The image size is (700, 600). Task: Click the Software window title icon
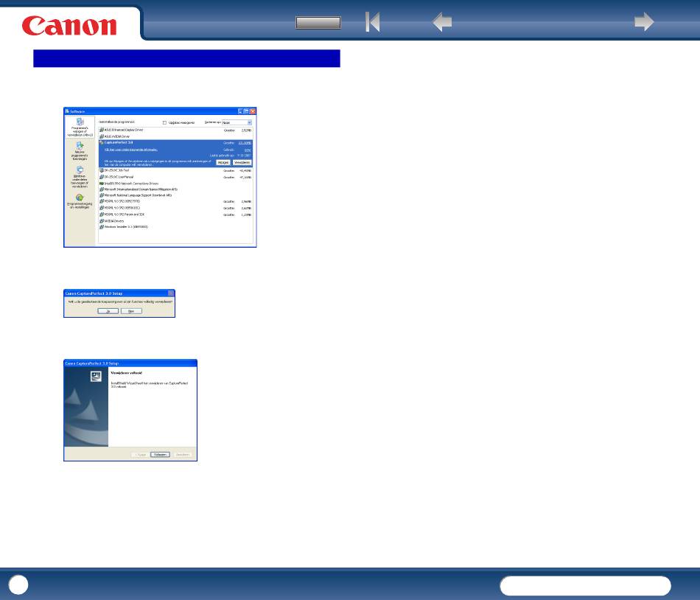point(67,111)
